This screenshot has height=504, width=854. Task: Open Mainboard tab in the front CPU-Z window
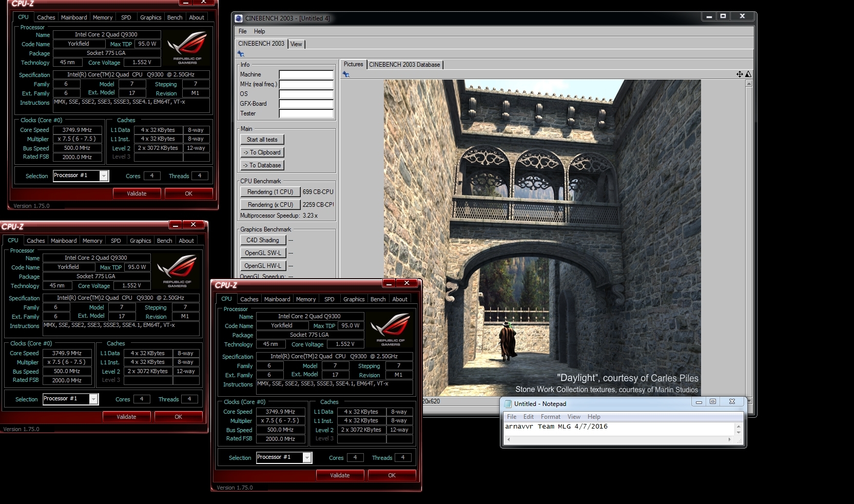(x=277, y=299)
